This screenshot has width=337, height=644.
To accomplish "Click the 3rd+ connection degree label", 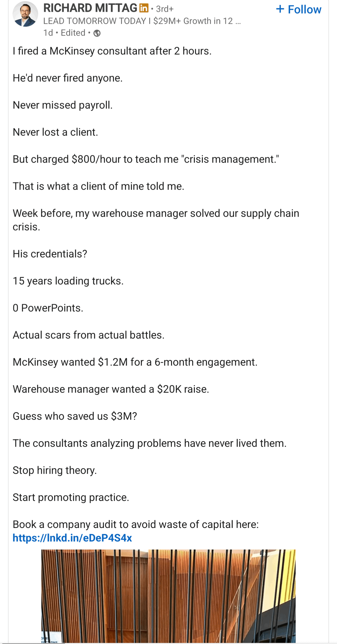I will (164, 9).
